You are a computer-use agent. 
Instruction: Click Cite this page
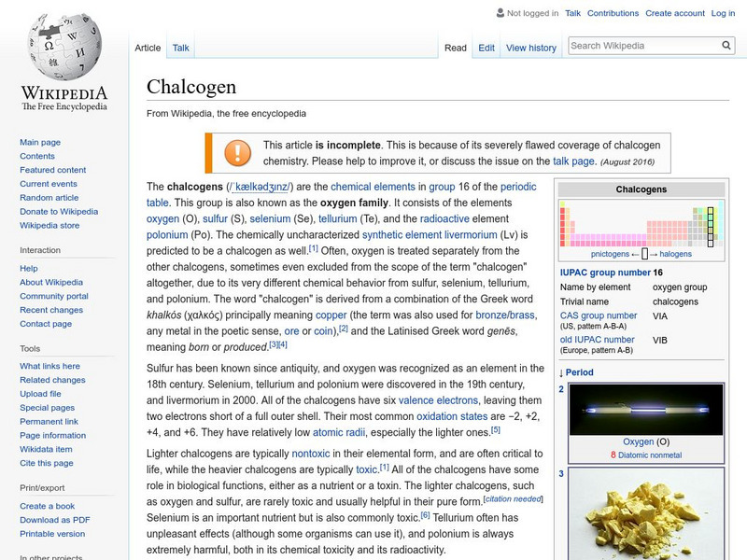click(x=46, y=462)
